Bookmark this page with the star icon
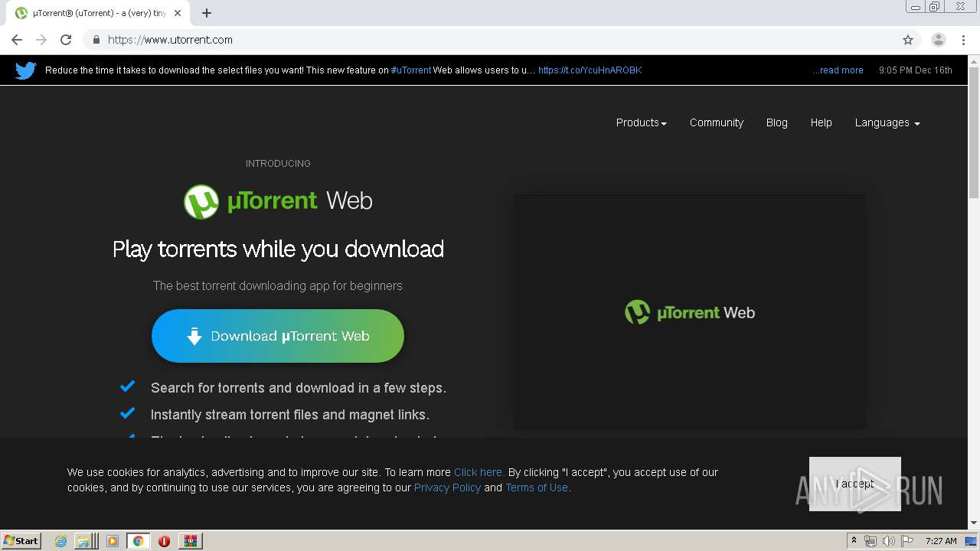This screenshot has height=551, width=980. (908, 40)
